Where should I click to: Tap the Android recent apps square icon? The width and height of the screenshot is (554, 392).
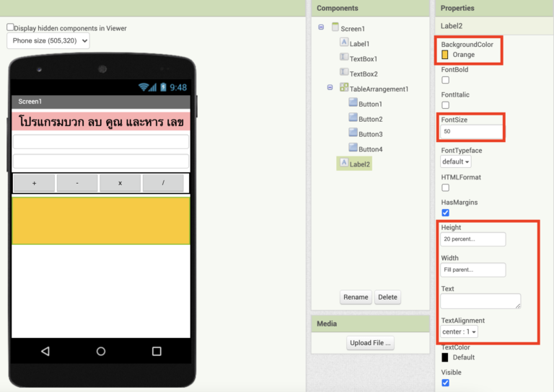(157, 351)
